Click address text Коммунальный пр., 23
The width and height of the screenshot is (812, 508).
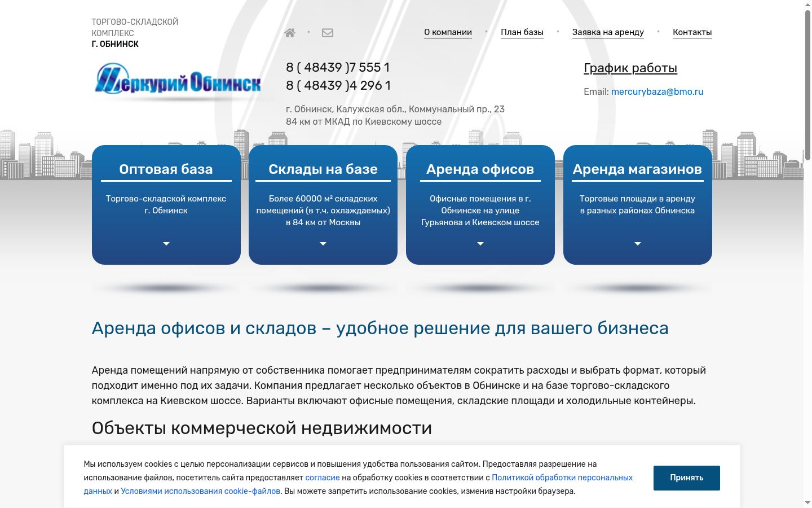coord(457,109)
